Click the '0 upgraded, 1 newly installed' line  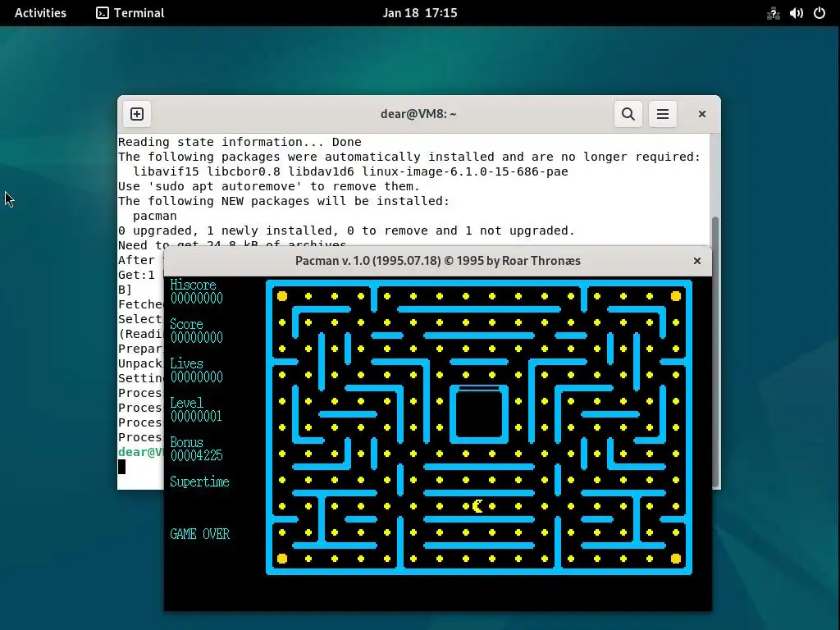(x=346, y=231)
